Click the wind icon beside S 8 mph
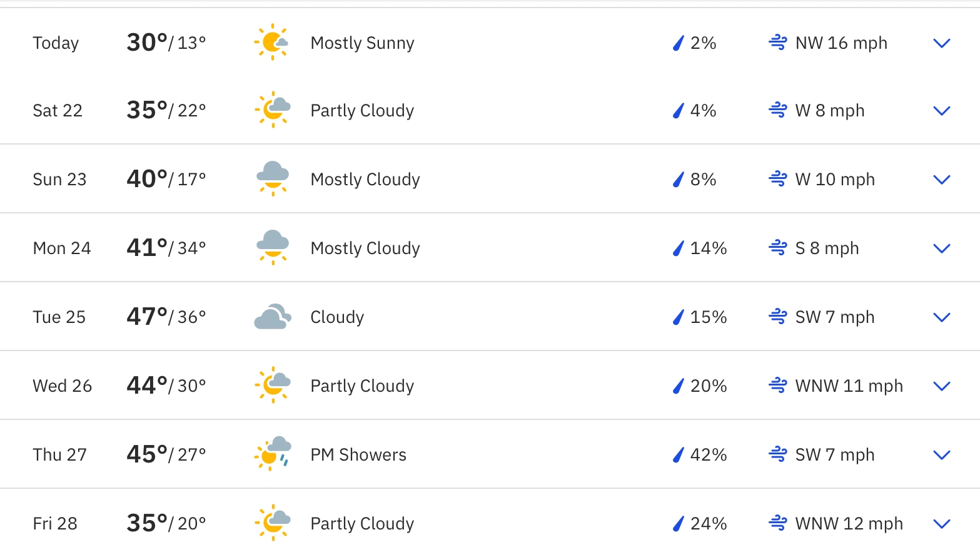The width and height of the screenshot is (980, 552). 778,248
